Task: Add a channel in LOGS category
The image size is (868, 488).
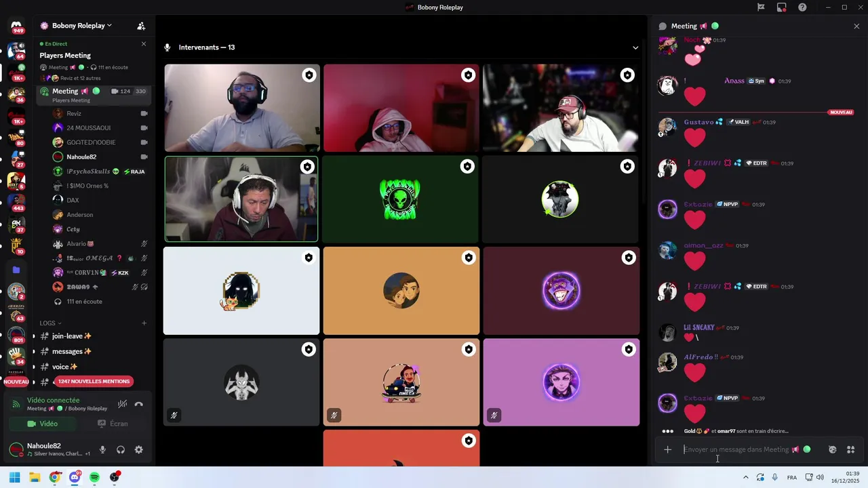Action: 144,323
